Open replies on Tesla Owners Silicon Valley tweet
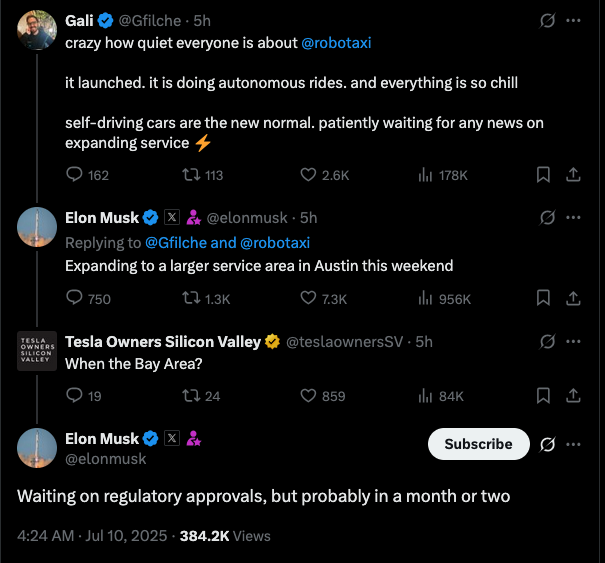This screenshot has height=563, width=605. coord(74,396)
